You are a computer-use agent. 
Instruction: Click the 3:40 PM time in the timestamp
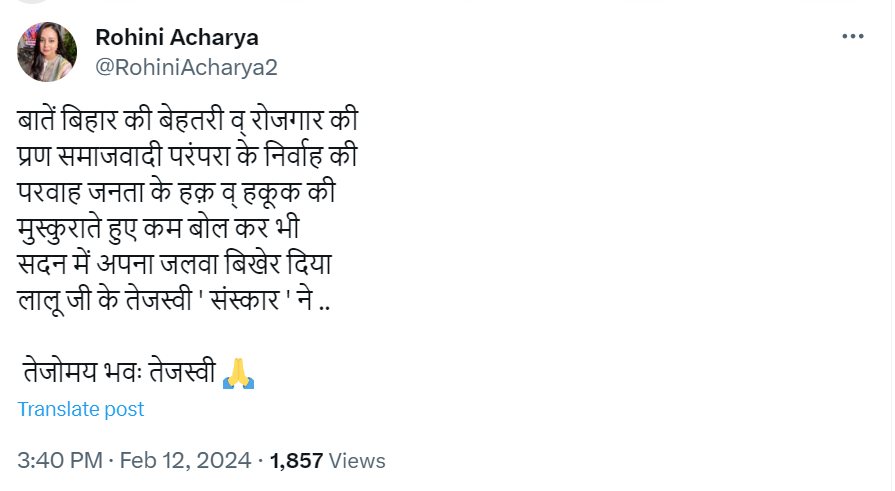(x=60, y=461)
